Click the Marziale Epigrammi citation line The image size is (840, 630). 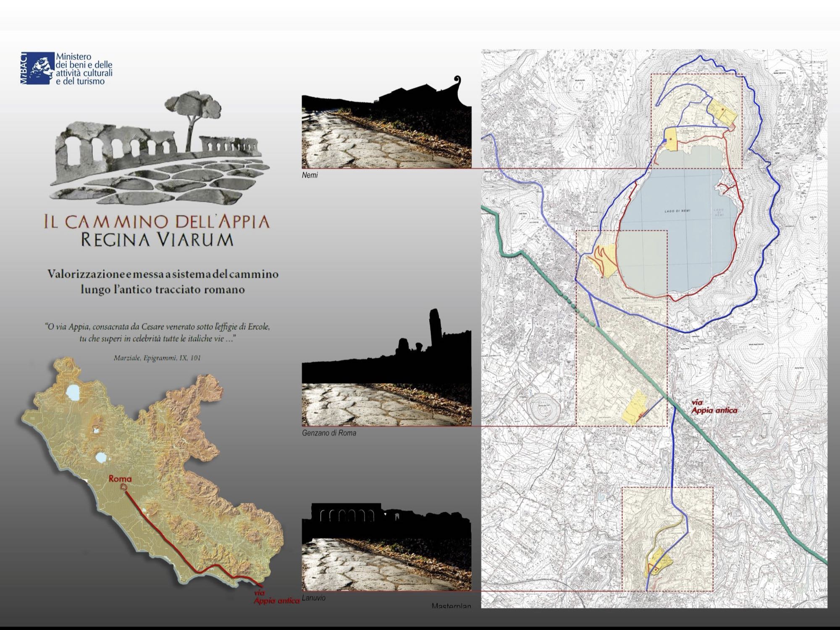pyautogui.click(x=157, y=358)
